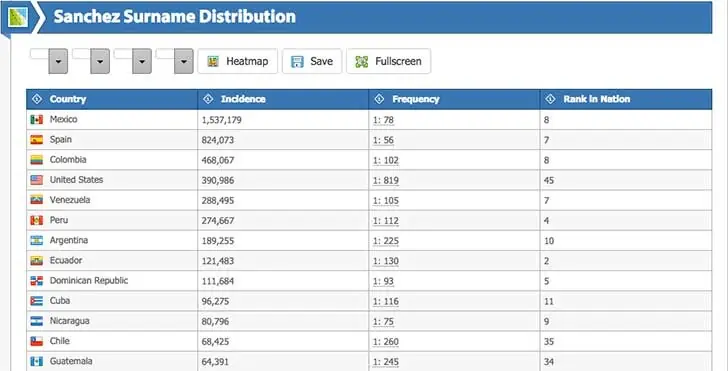Screen dimensions: 728x371
Task: Save the surname distribution data
Action: tap(312, 61)
